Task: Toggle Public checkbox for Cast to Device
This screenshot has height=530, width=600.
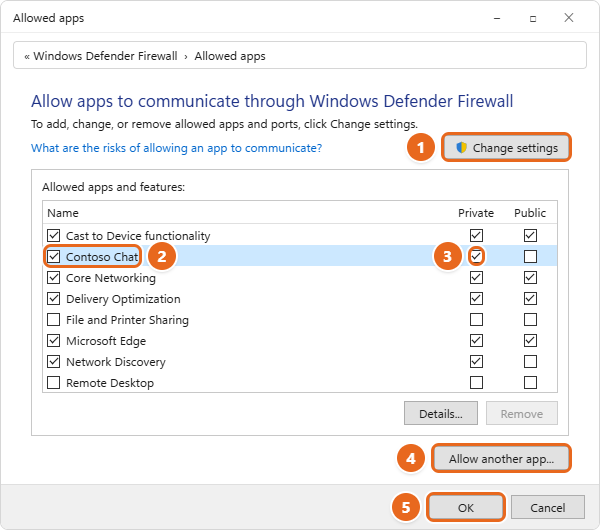Action: (x=530, y=235)
